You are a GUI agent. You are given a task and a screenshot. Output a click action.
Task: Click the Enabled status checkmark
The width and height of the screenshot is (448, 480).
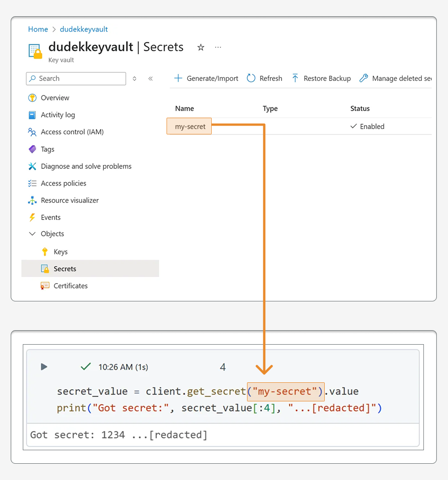tap(353, 126)
